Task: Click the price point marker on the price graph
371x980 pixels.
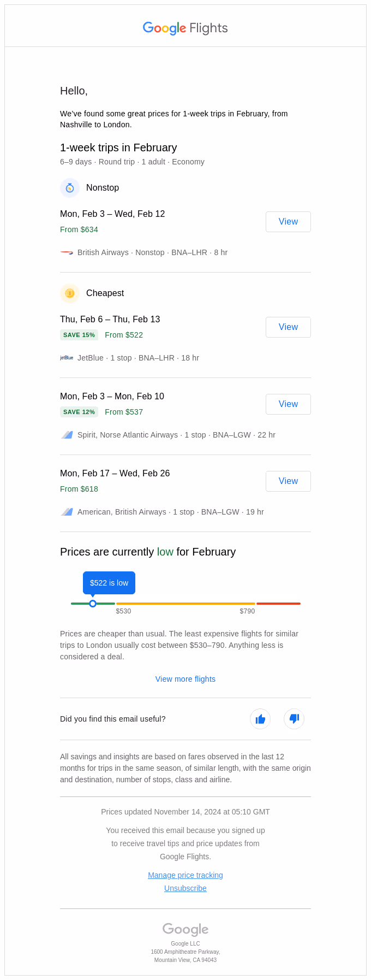Action: [x=93, y=604]
